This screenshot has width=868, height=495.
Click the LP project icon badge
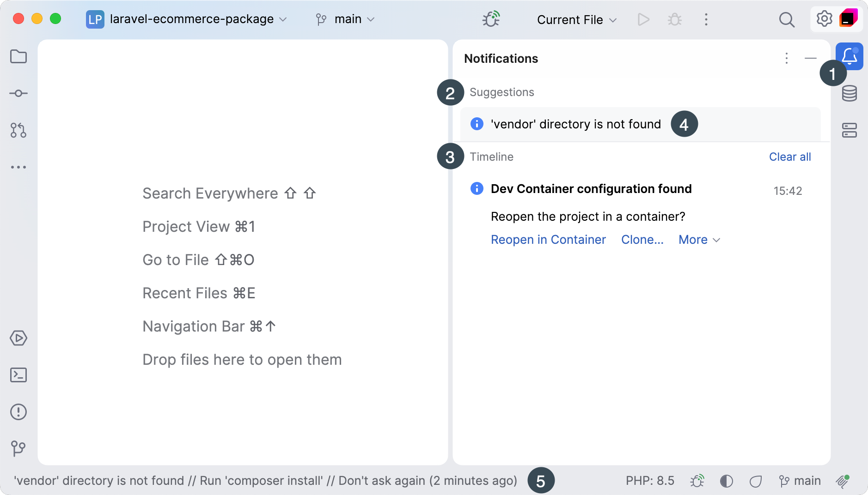[95, 19]
